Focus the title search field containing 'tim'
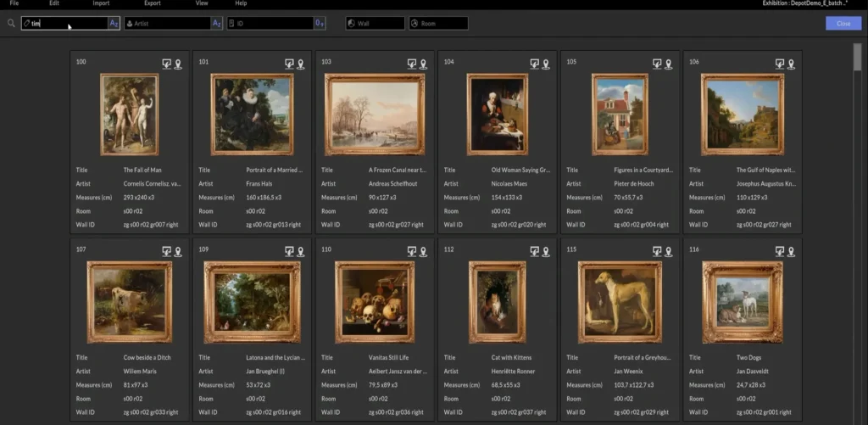The height and width of the screenshot is (425, 868). click(x=64, y=23)
